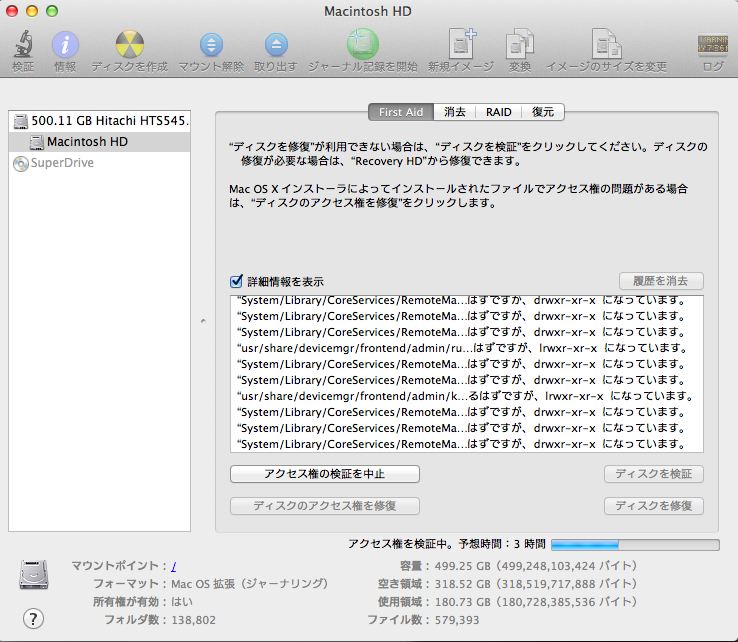Screen dimensions: 738x642
Task: Click the access-rights verification progress bar
Action: point(635,545)
